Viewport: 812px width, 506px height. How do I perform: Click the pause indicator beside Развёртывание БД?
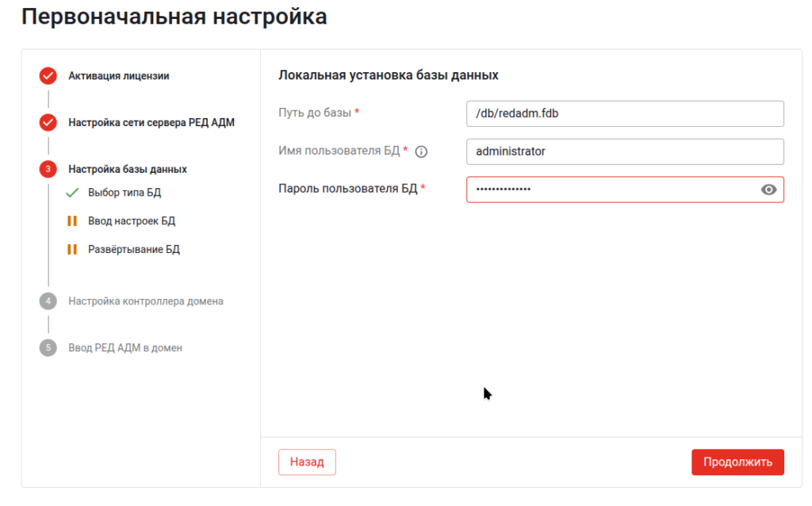click(x=71, y=249)
